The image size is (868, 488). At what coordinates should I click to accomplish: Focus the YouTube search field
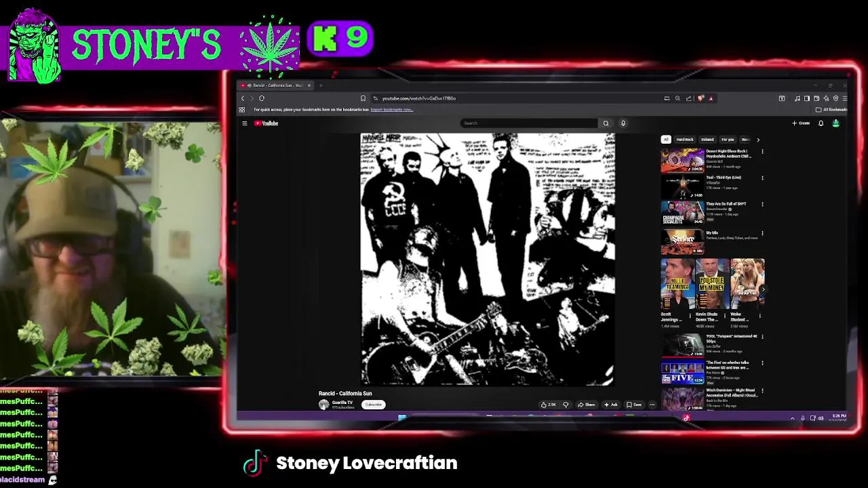click(529, 123)
